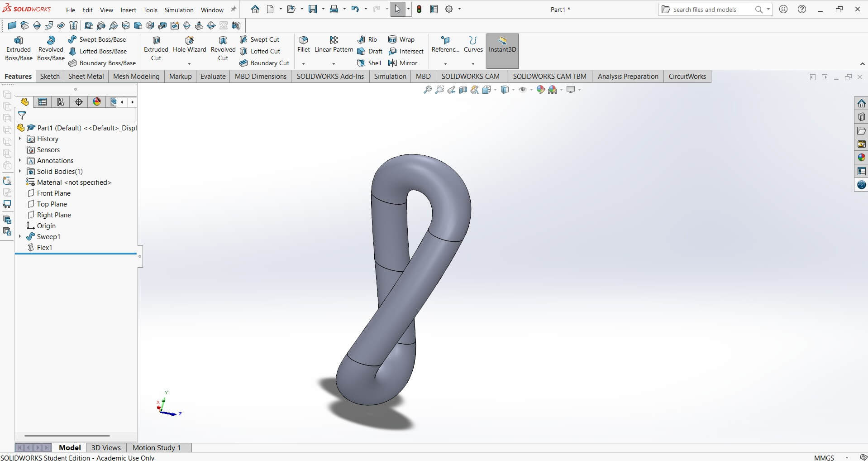Select the Draft feature
Image resolution: width=868 pixels, height=461 pixels.
pos(370,51)
